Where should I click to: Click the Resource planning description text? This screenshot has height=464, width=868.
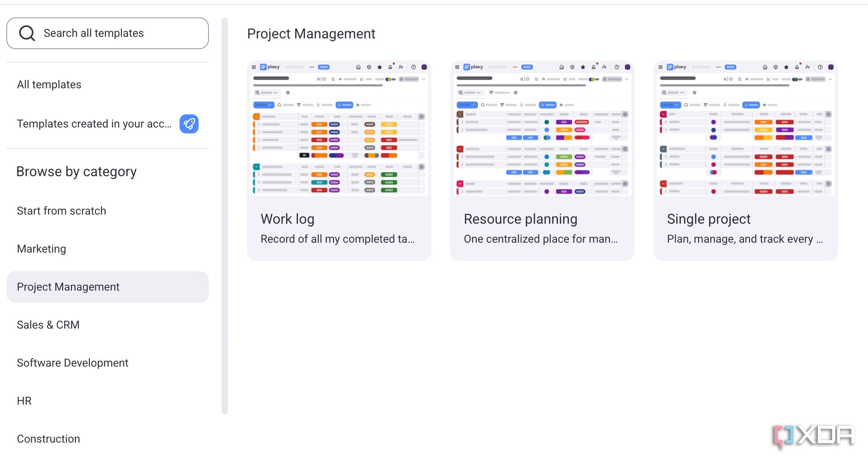click(541, 239)
